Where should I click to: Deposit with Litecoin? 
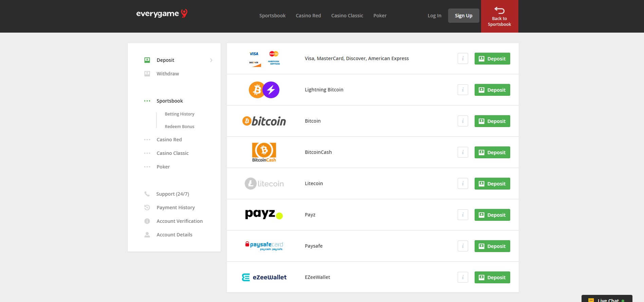(x=492, y=183)
